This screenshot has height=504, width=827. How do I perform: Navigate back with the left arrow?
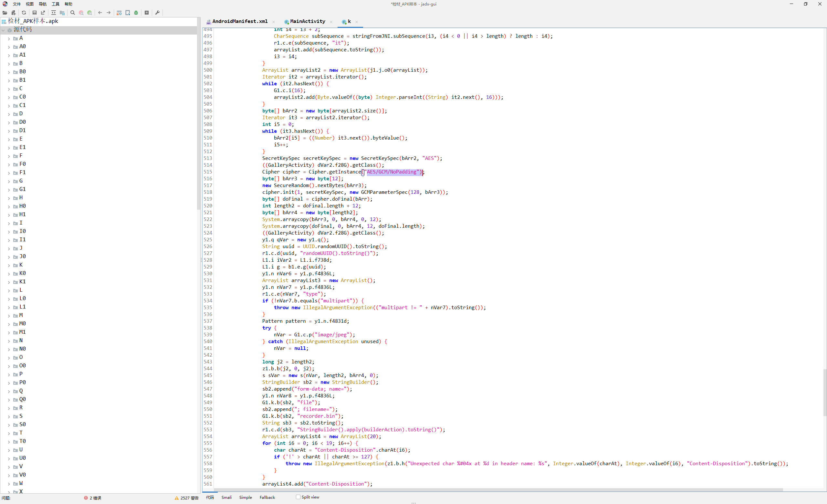coord(100,13)
